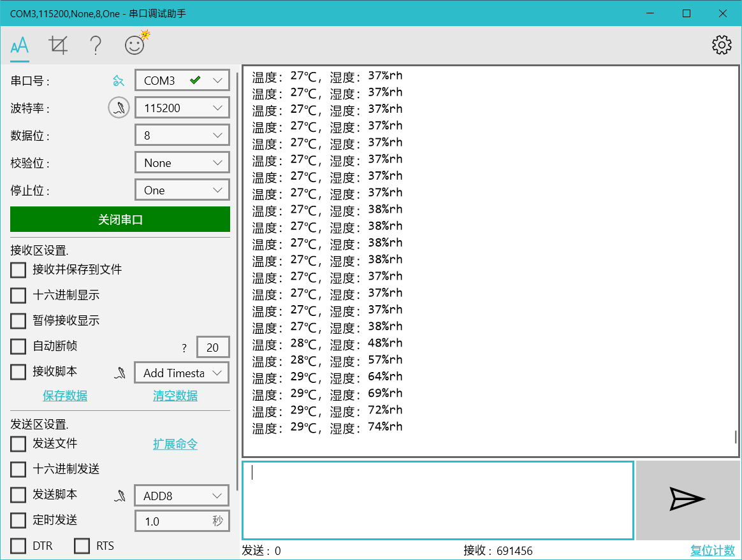The width and height of the screenshot is (742, 560).
Task: Open the data bits dropdown showing 8
Action: pyautogui.click(x=182, y=135)
